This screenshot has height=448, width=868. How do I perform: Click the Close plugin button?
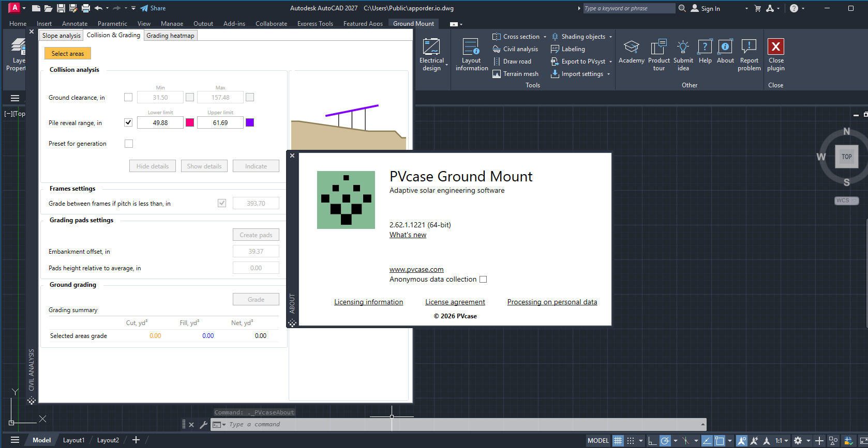[776, 55]
